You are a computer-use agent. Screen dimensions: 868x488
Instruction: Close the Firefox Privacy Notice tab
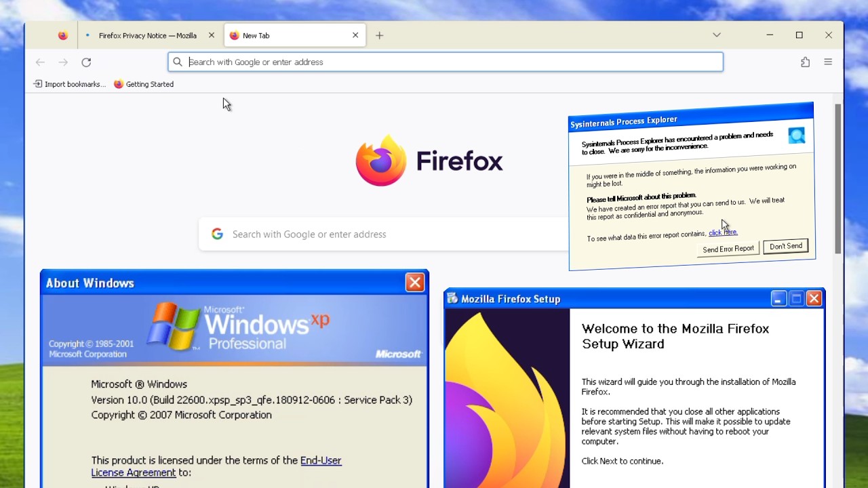(x=211, y=35)
